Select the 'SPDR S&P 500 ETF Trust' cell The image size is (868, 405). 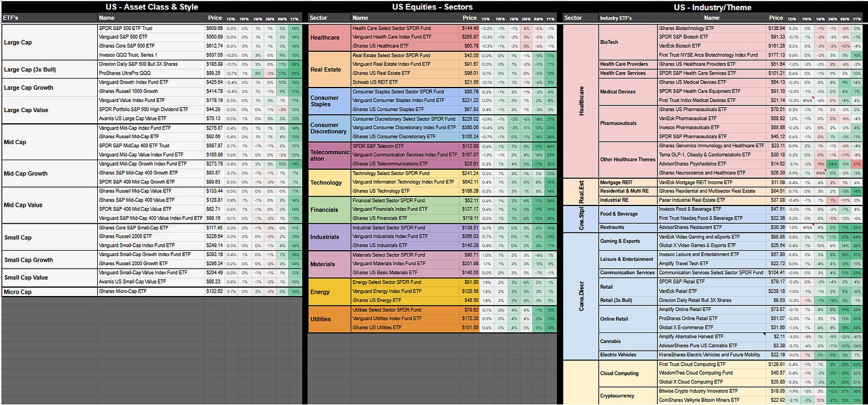tap(151, 28)
